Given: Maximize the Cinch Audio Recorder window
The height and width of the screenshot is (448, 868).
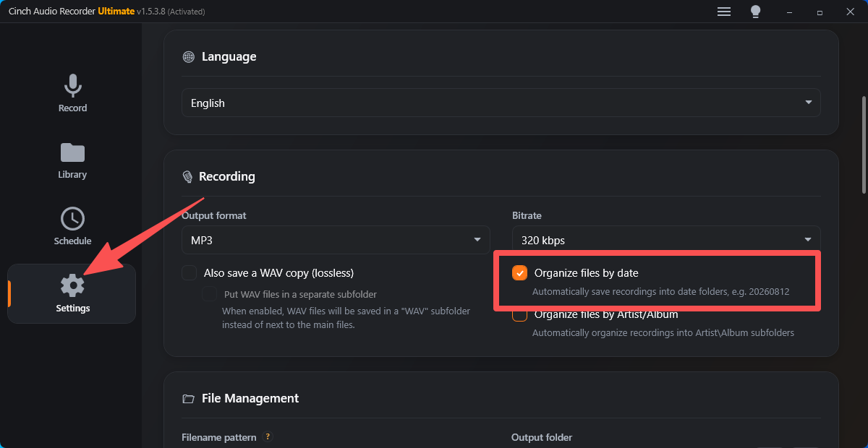Looking at the screenshot, I should point(820,12).
